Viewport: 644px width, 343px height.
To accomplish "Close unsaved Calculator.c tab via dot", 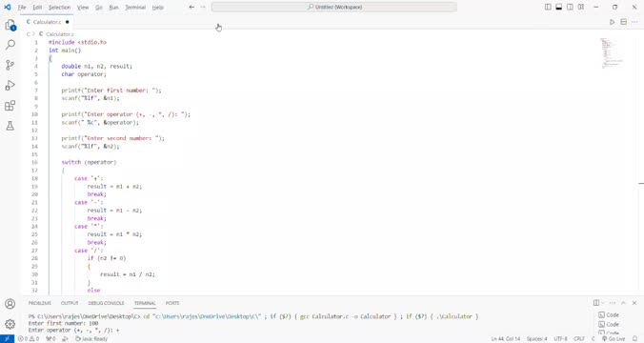I will (x=68, y=22).
